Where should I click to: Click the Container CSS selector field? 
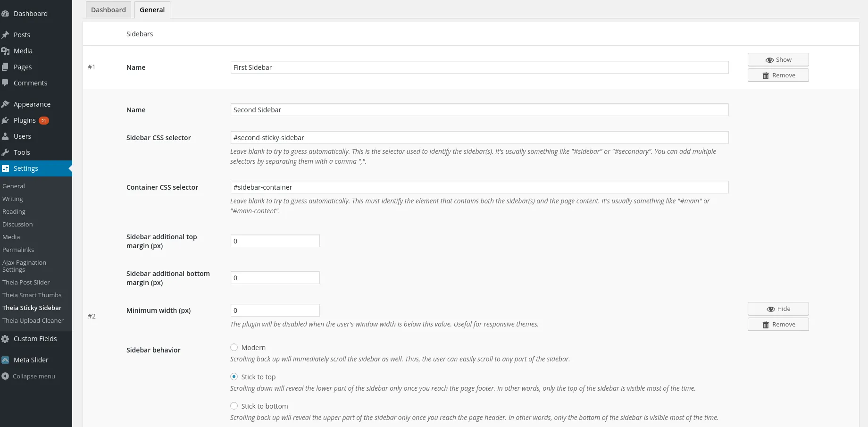(x=479, y=187)
